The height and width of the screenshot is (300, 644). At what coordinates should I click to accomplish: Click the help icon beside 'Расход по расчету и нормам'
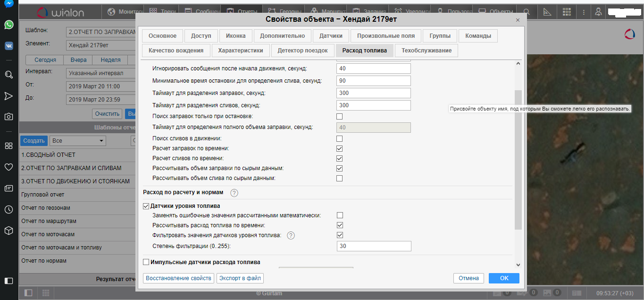pos(234,193)
